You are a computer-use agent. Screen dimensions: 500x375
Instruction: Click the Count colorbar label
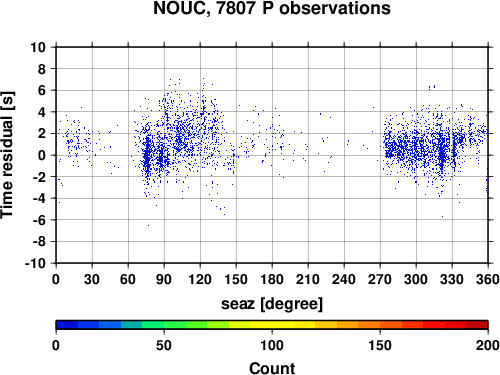pyautogui.click(x=272, y=368)
